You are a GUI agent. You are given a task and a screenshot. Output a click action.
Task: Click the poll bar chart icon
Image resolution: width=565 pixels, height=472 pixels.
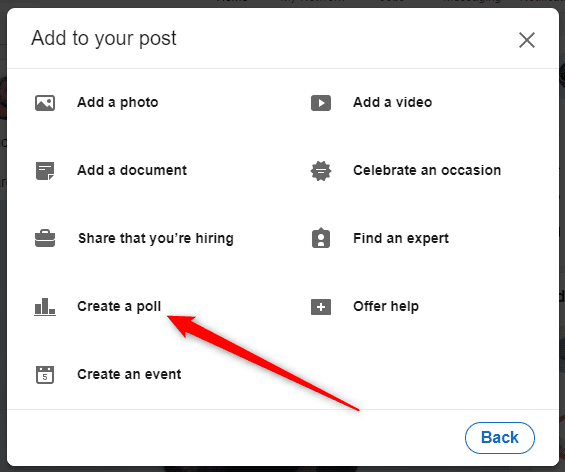(x=45, y=307)
